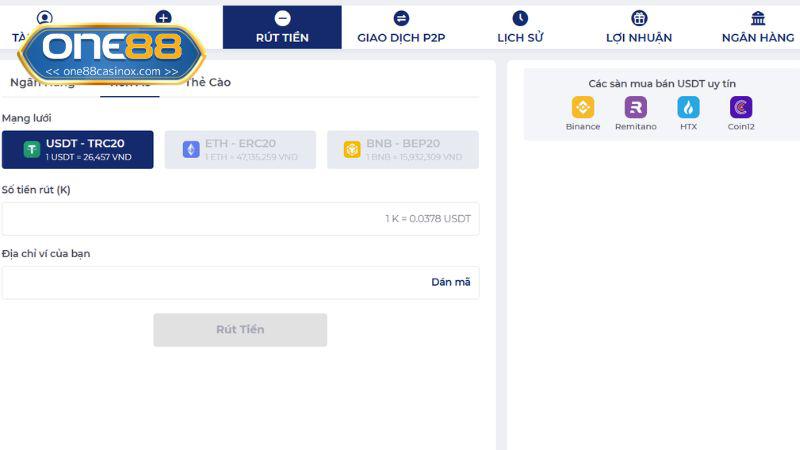Viewport: 800px width, 450px height.
Task: Focus the Số tiền rút amount field
Action: (x=190, y=219)
